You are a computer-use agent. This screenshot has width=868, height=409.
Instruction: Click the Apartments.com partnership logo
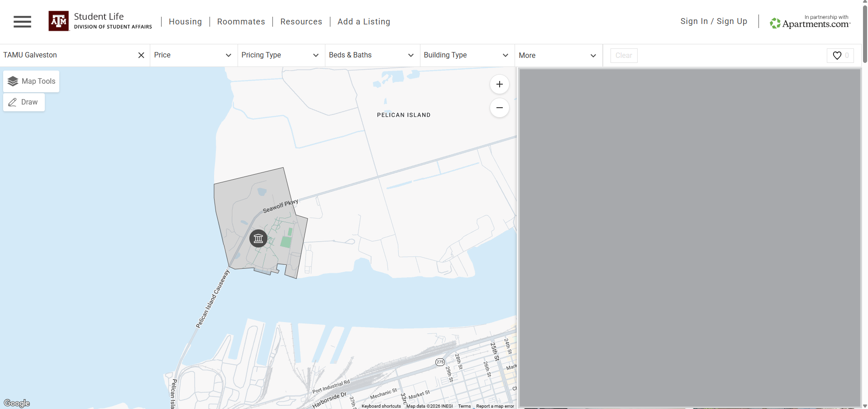[810, 21]
